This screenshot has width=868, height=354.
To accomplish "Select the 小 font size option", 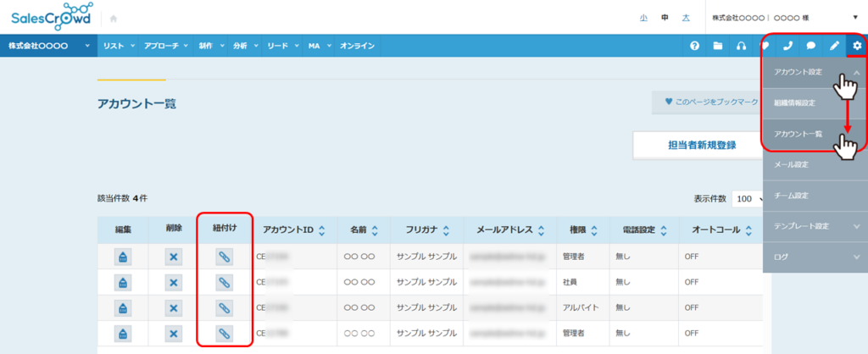I will (x=644, y=17).
